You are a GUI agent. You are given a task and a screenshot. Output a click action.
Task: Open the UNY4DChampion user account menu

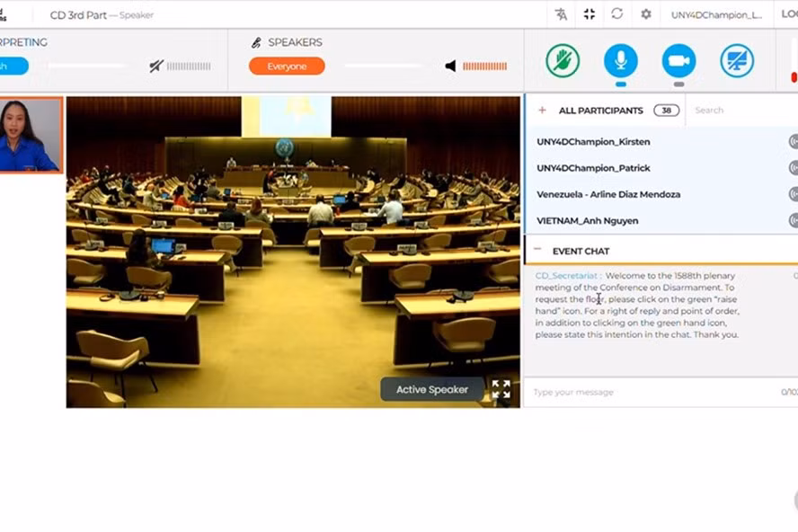click(716, 14)
